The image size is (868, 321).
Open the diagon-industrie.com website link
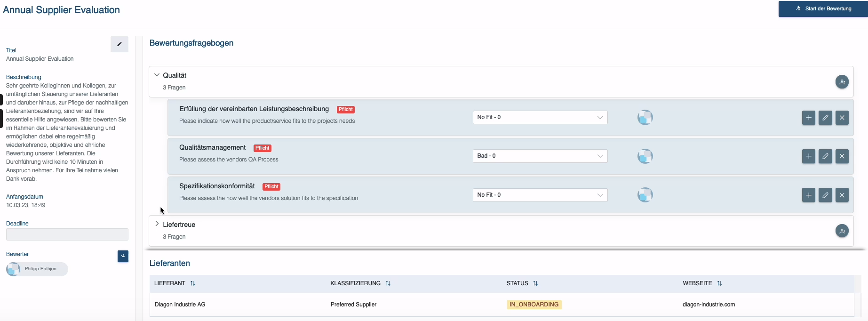709,305
